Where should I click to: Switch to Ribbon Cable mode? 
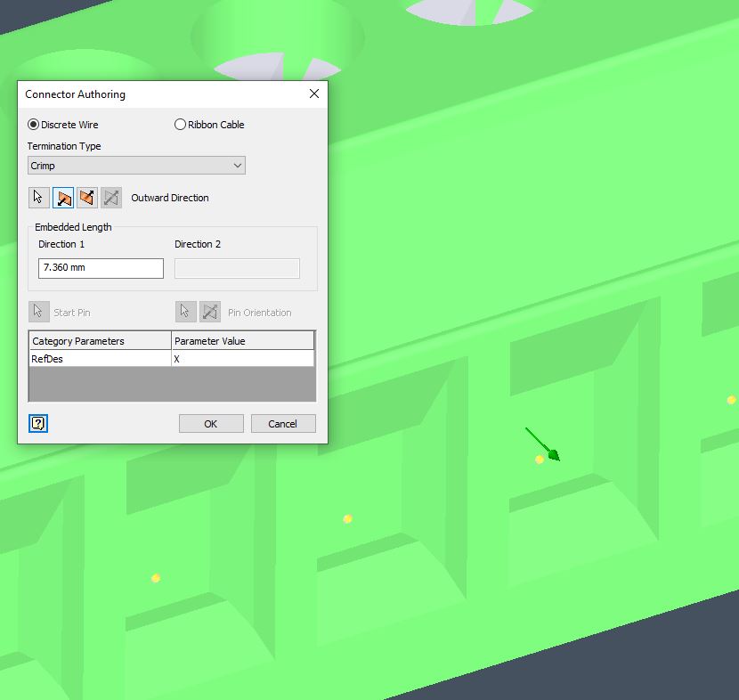pyautogui.click(x=180, y=125)
